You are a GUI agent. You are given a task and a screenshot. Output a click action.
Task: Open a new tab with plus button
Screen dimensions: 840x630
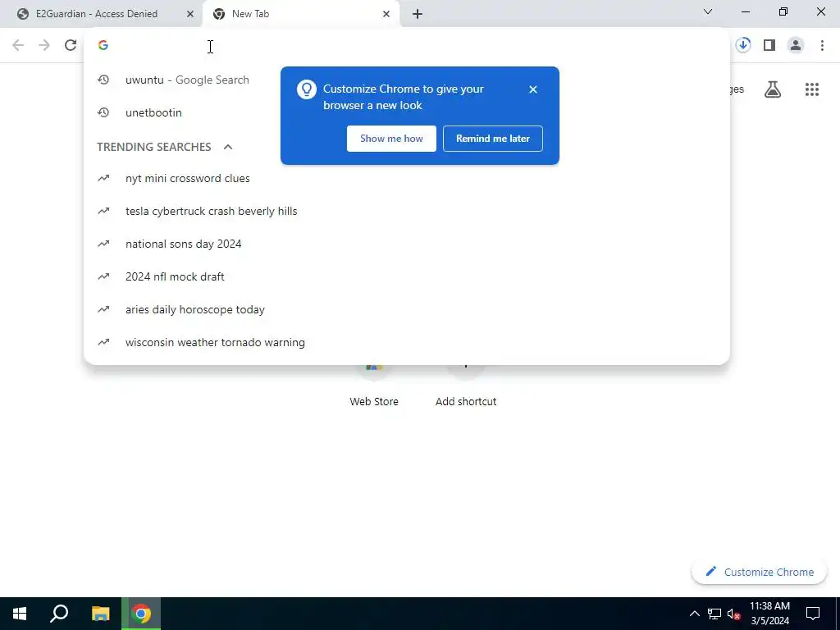pos(418,14)
